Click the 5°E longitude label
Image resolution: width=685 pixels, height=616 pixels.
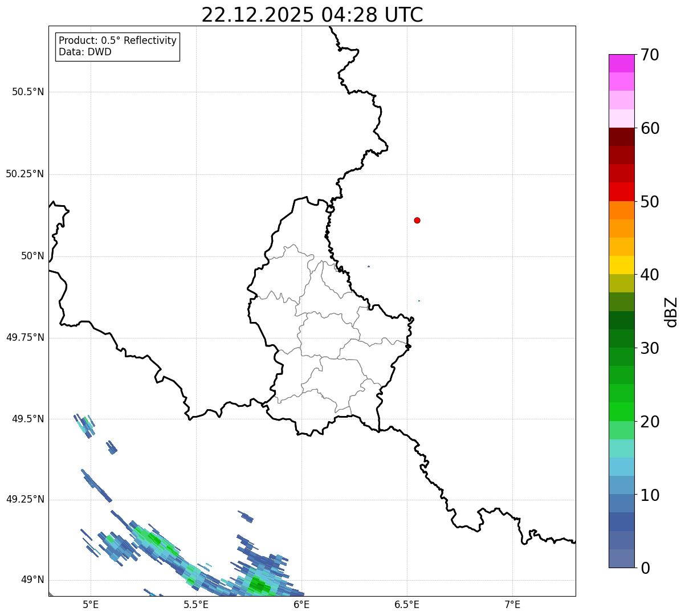91,605
